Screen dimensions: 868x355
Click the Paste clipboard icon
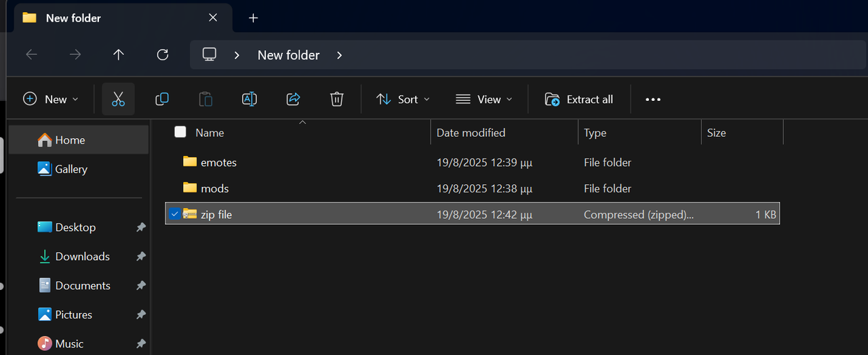(205, 99)
